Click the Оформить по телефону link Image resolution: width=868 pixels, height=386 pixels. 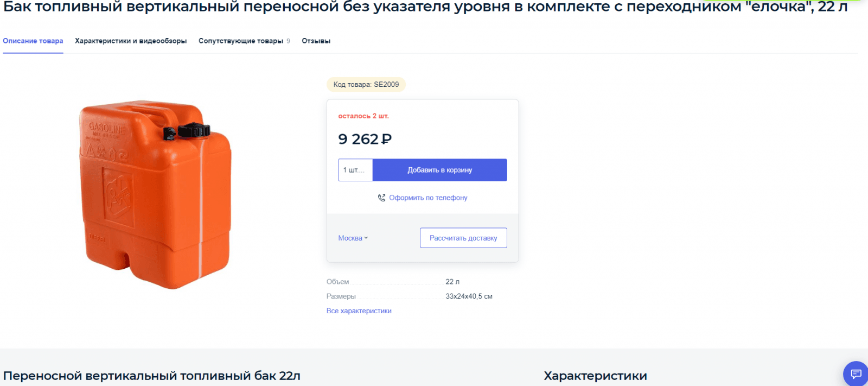(428, 198)
